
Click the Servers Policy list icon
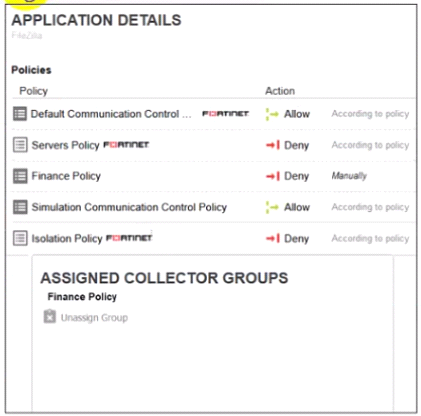(20, 145)
